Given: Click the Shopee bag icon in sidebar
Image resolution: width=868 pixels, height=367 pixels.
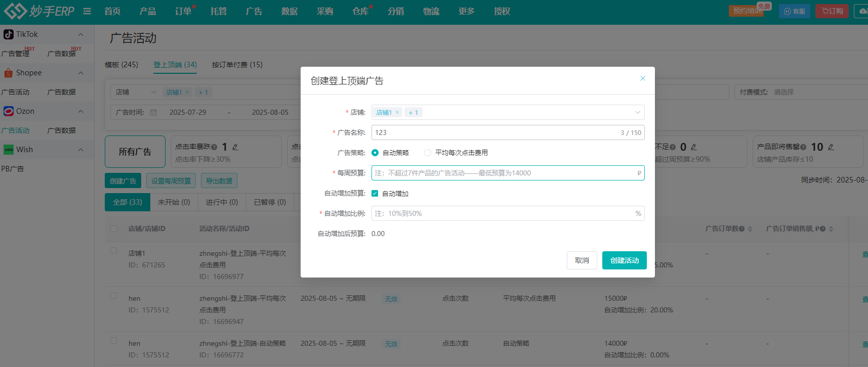Looking at the screenshot, I should (x=8, y=73).
